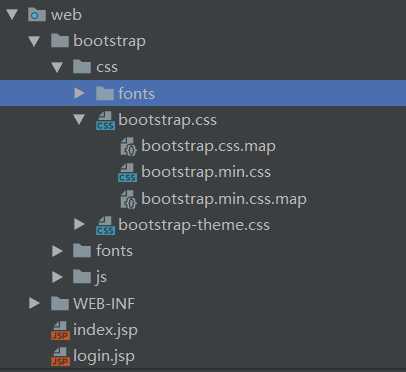
Task: Click the CSS file icon beside bootstrap.min.css
Action: [x=128, y=173]
